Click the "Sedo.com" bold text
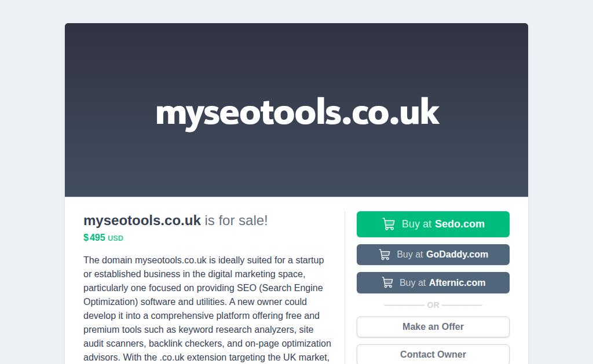This screenshot has width=593, height=364. click(460, 225)
